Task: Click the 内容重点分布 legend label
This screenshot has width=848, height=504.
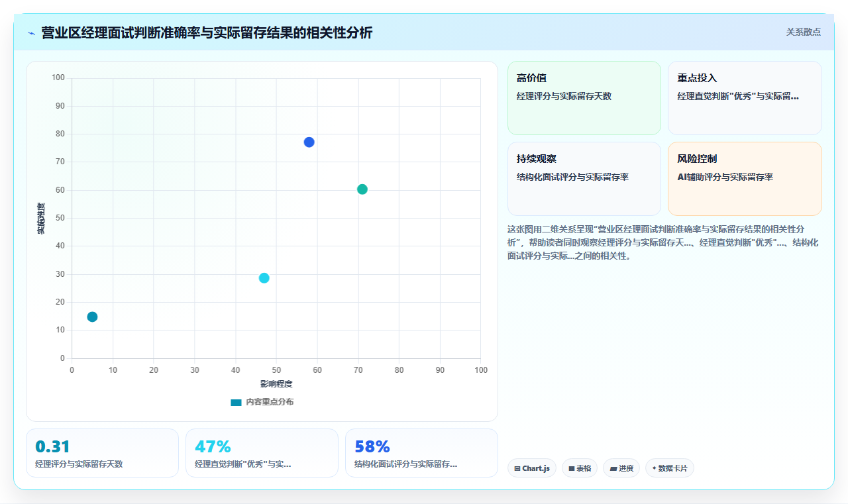Action: tap(270, 402)
